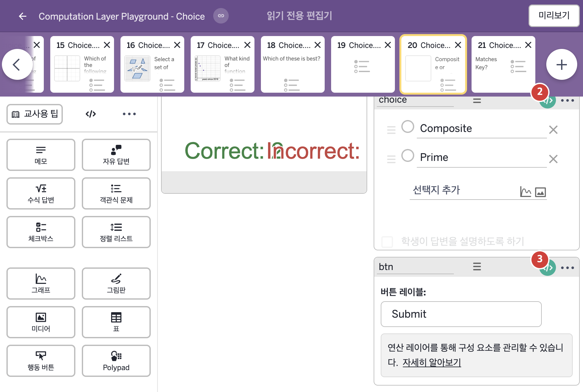This screenshot has width=583, height=392.
Task: Add a 그래프 graph component
Action: click(41, 284)
